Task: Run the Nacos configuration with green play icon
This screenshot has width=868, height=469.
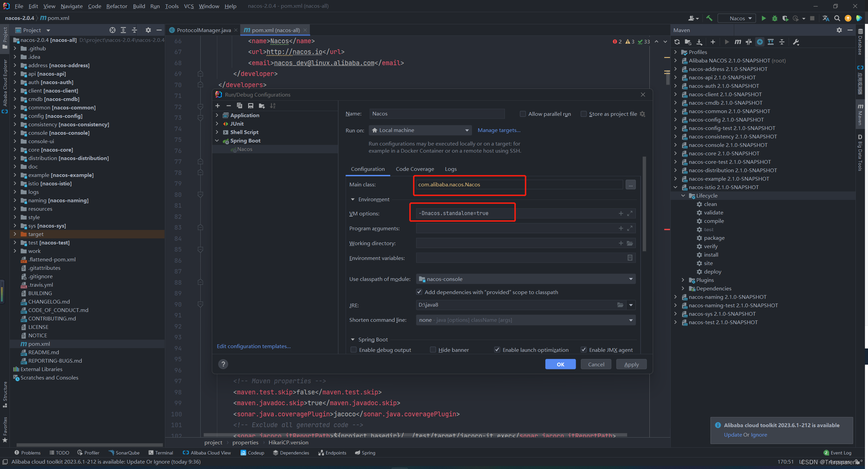Action: pos(764,18)
